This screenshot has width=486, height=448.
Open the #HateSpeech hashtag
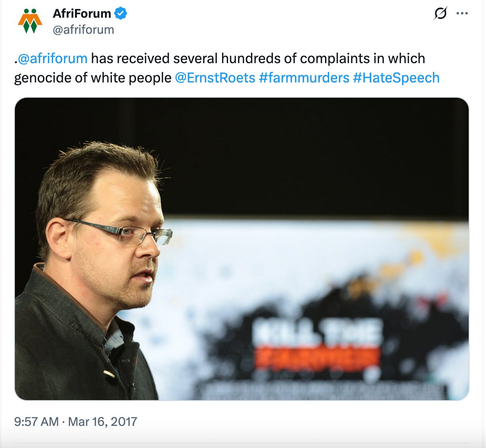396,78
